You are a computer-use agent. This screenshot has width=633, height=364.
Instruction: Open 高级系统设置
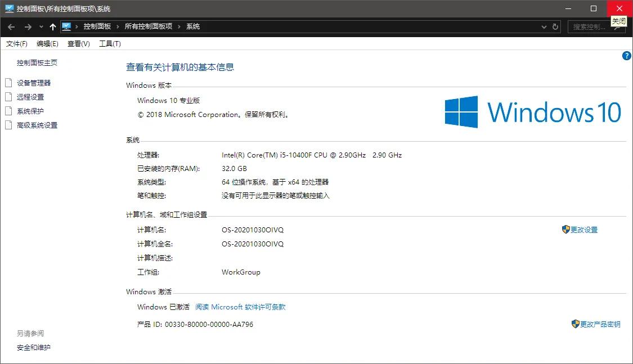(x=37, y=125)
